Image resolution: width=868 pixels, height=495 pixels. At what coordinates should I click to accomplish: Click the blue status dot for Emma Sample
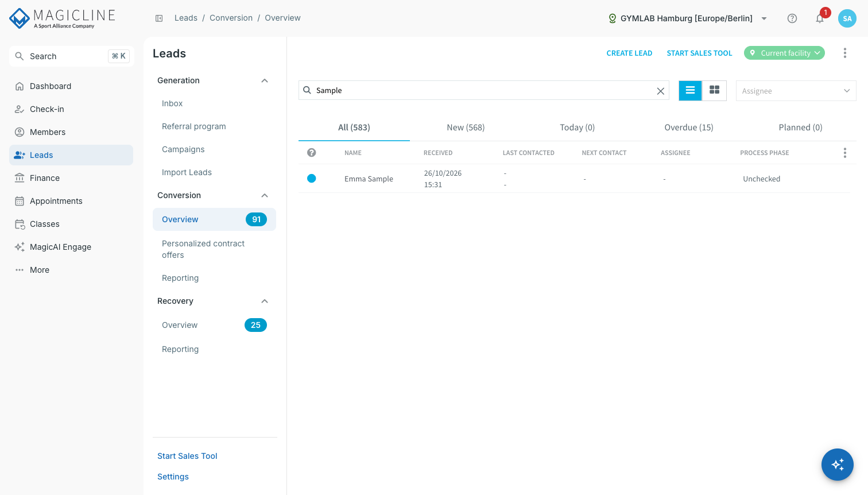(x=312, y=179)
